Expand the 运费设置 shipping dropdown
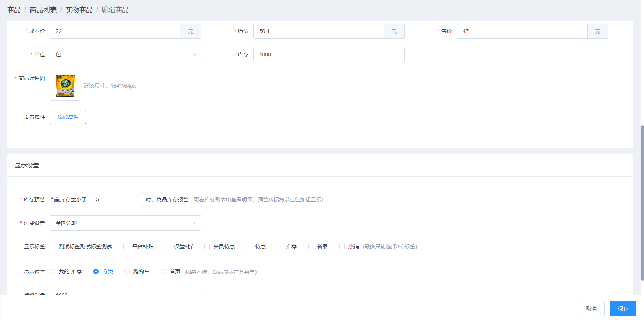The height and width of the screenshot is (320, 644). [x=125, y=223]
